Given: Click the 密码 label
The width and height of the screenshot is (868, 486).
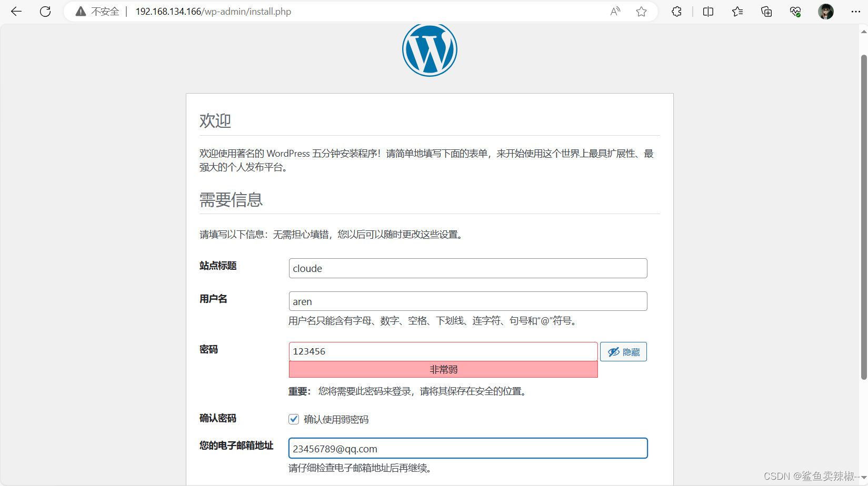Looking at the screenshot, I should 208,349.
